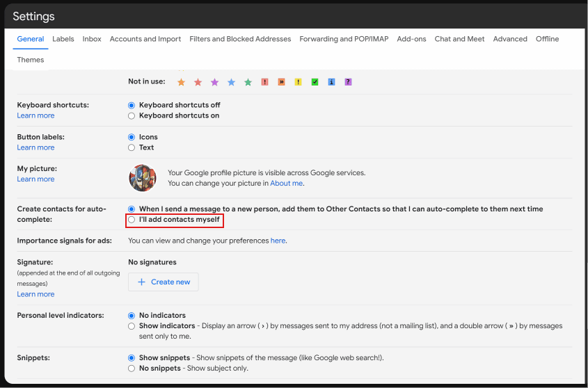This screenshot has height=388, width=588.
Task: Click the Settings page title
Action: coord(34,17)
